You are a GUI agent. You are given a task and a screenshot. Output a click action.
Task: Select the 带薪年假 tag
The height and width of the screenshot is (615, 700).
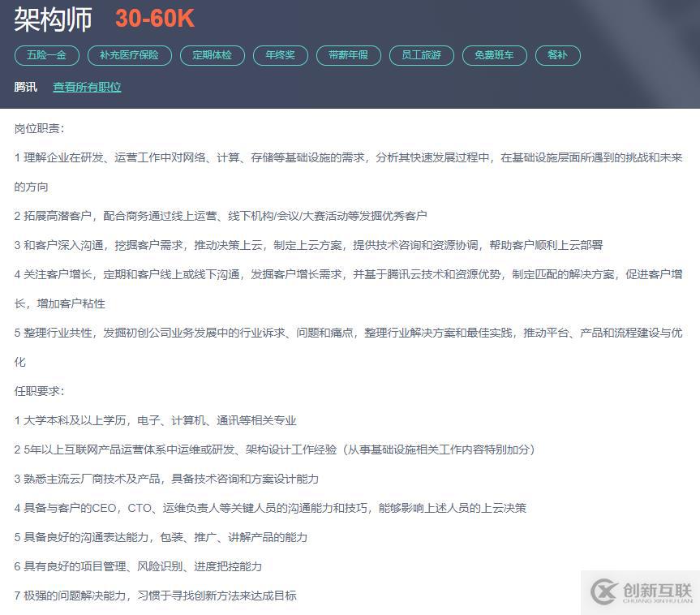(x=348, y=55)
